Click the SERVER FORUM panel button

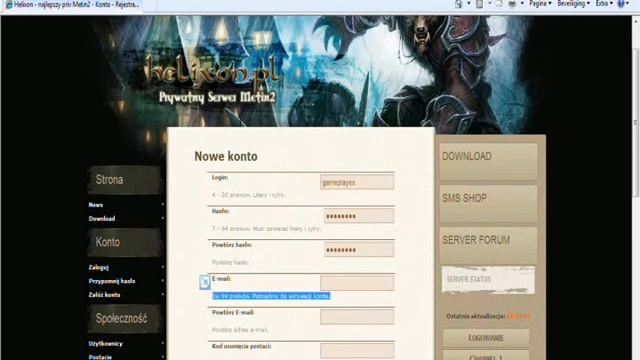pos(489,246)
